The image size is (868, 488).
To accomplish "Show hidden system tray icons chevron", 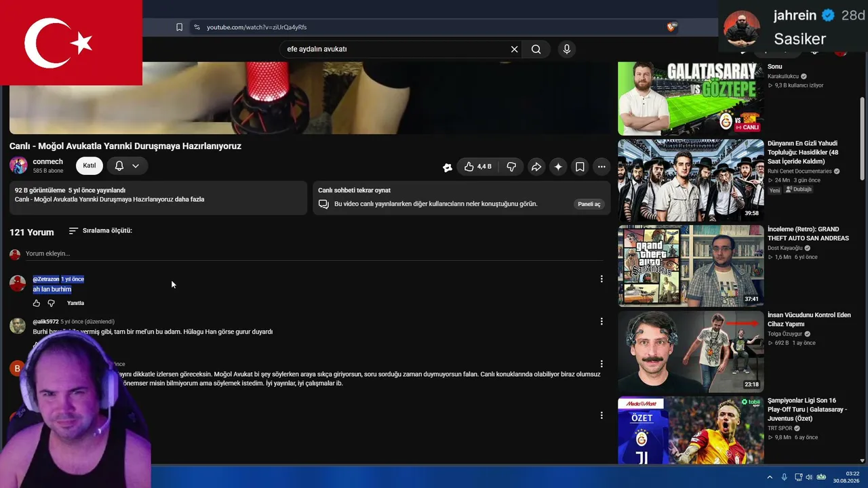I will coord(770,477).
